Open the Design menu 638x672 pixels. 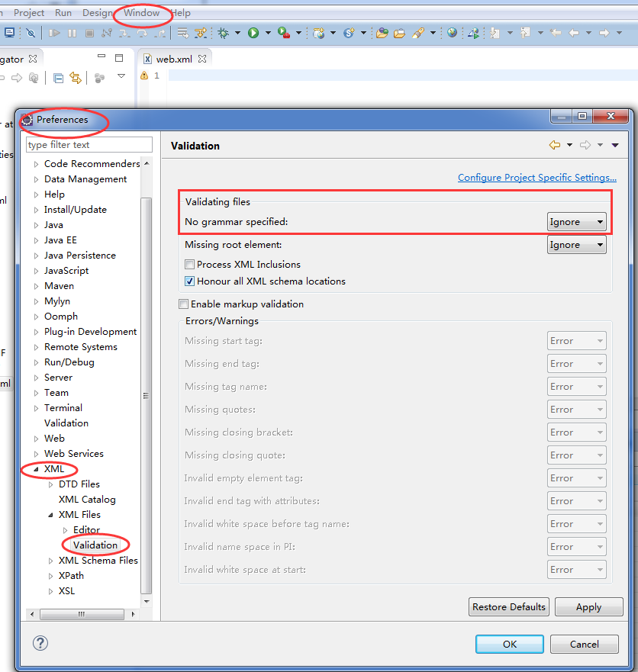[98, 13]
